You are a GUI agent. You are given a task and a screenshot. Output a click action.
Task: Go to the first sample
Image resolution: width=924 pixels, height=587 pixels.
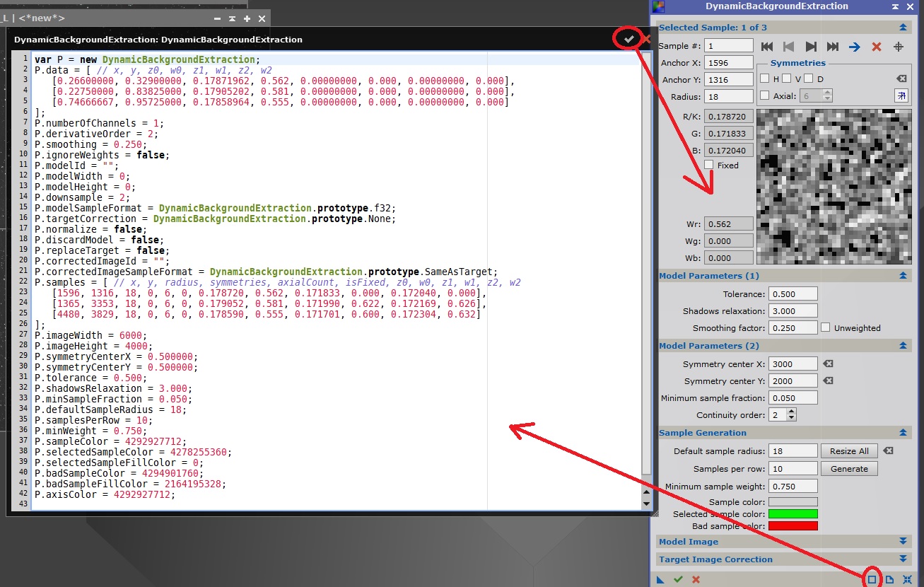coord(767,47)
